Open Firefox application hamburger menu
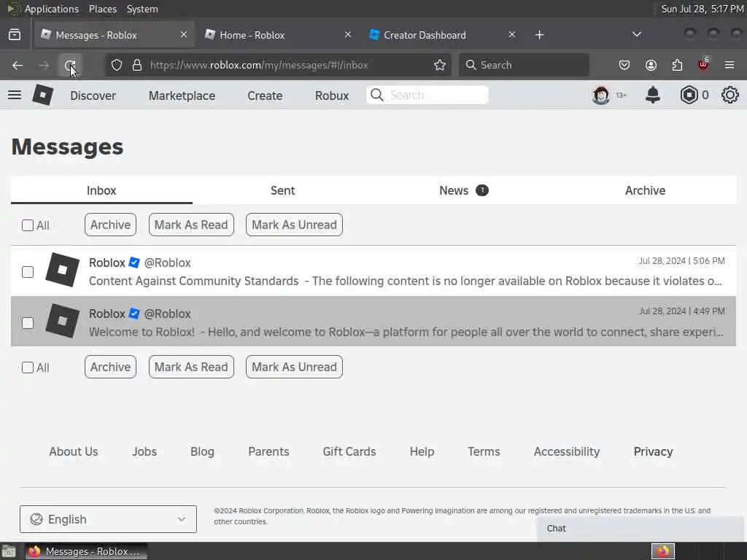The height and width of the screenshot is (560, 747). (x=729, y=65)
